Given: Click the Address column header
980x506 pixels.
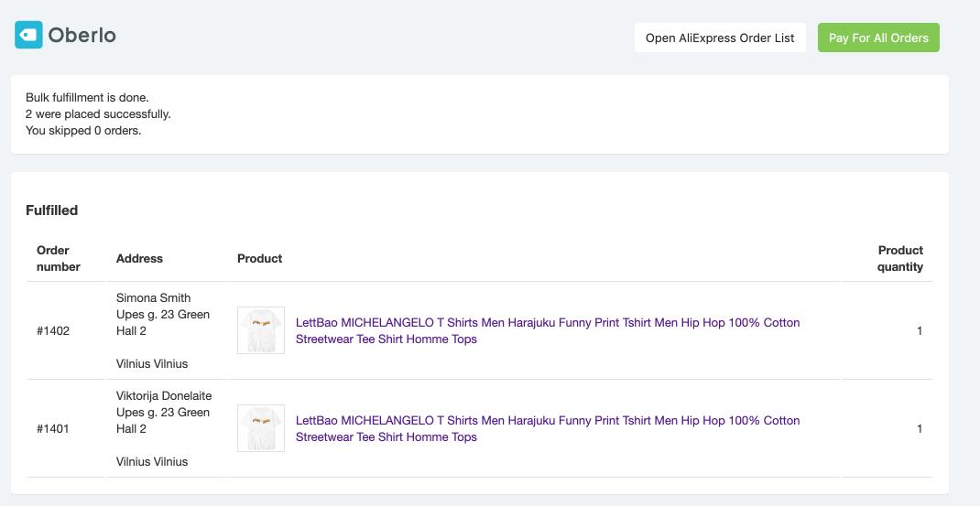Looking at the screenshot, I should point(139,258).
